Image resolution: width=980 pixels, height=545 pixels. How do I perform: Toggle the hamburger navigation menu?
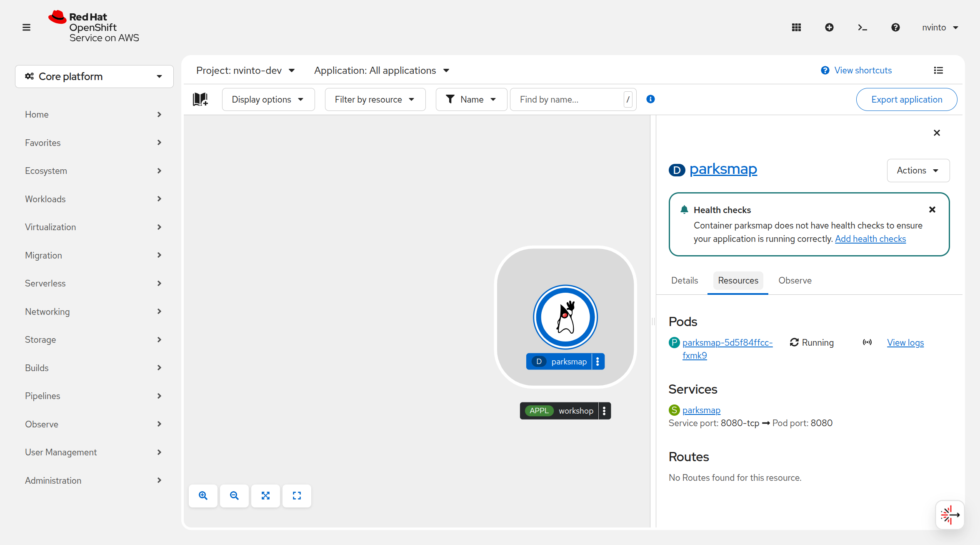(x=26, y=28)
